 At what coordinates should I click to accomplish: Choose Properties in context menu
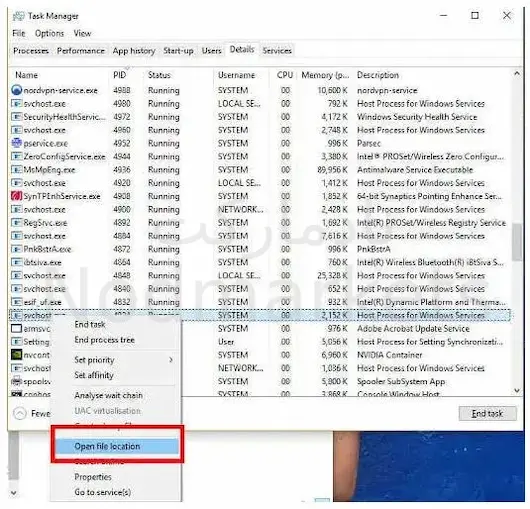(x=93, y=477)
